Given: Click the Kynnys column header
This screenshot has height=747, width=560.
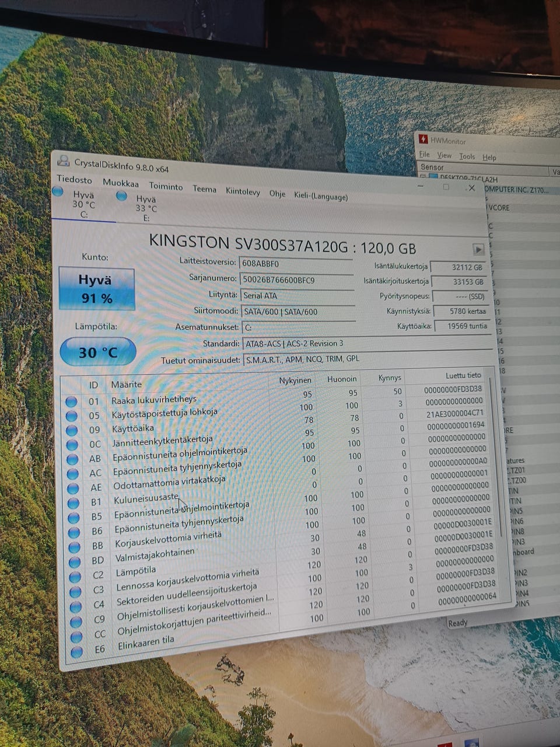Looking at the screenshot, I should (388, 378).
